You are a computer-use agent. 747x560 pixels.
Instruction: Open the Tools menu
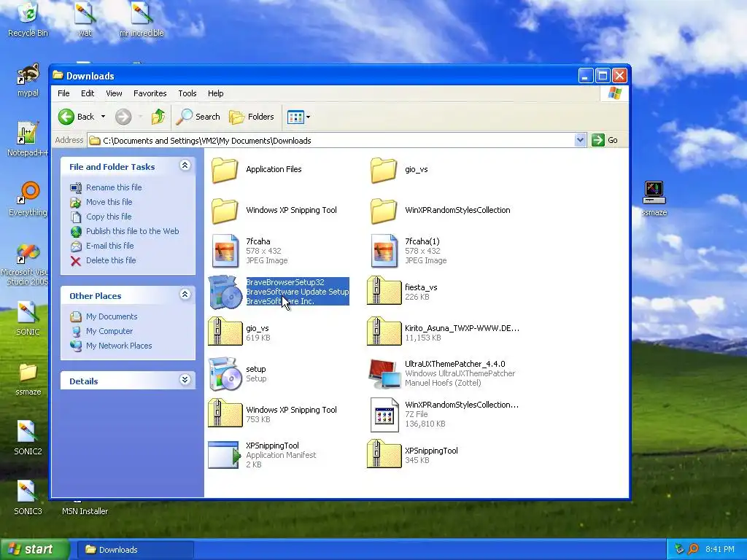coord(187,93)
